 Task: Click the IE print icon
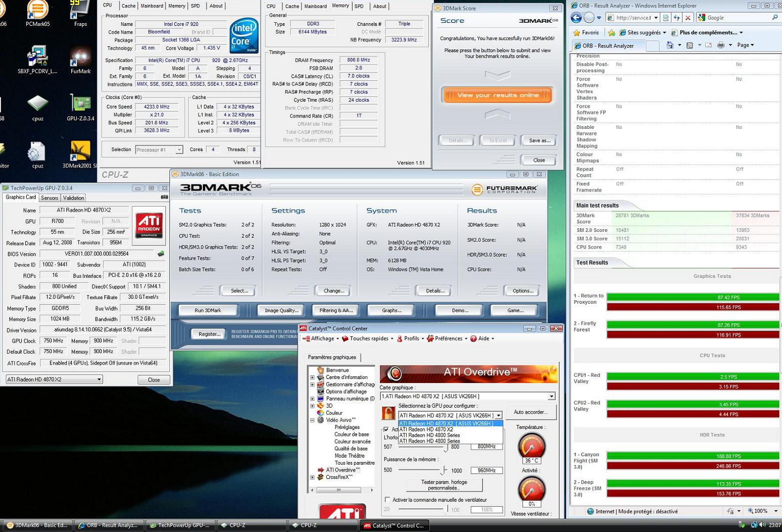pos(721,45)
